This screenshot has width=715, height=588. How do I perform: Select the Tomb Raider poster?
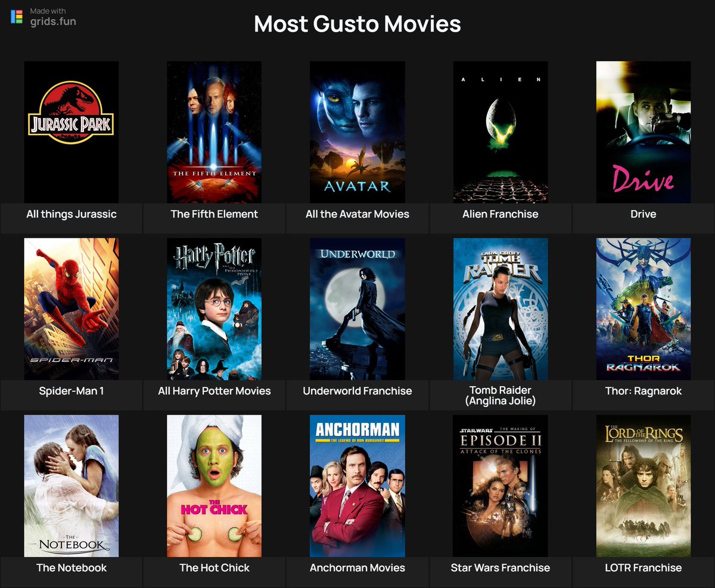tap(500, 309)
